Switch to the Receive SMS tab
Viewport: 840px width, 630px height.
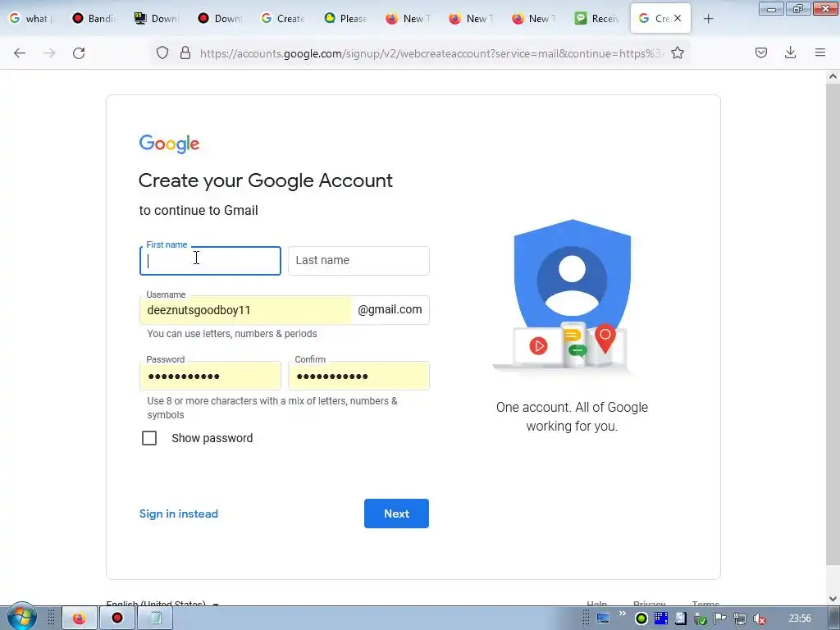point(598,19)
